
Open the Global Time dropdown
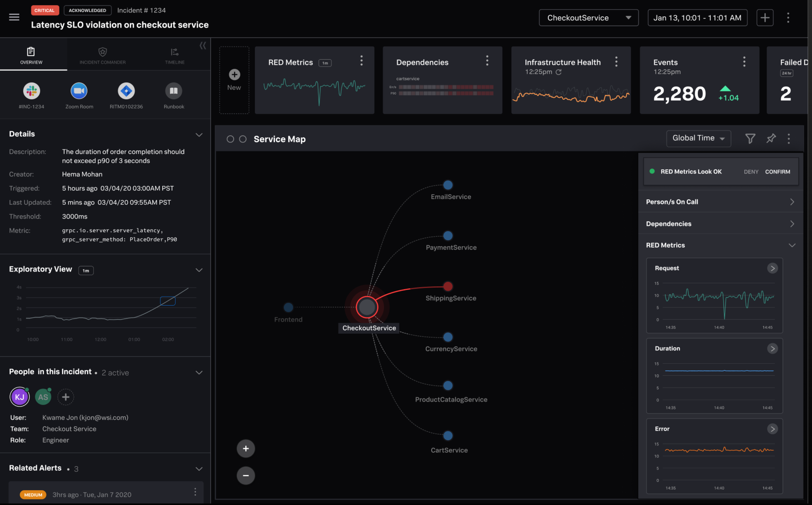point(699,138)
